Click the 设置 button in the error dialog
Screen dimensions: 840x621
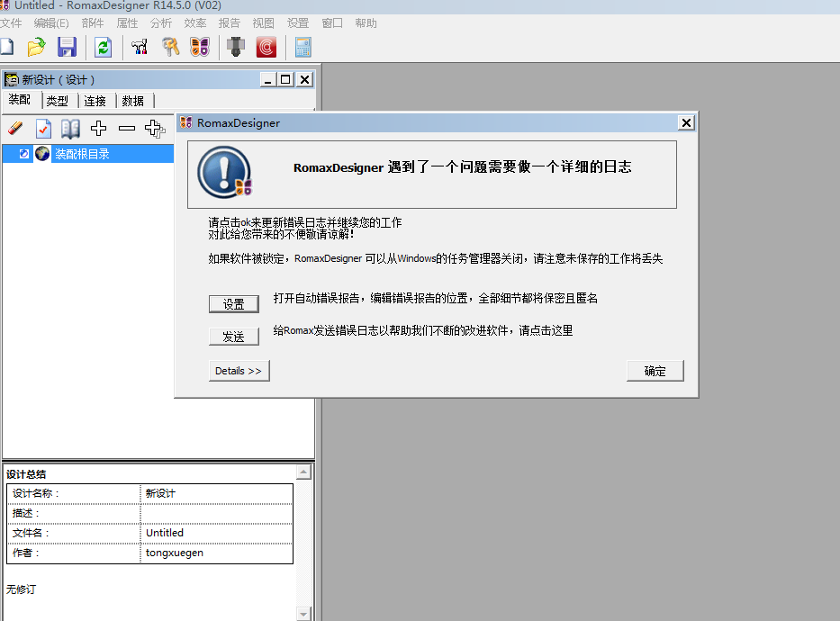tap(233, 304)
